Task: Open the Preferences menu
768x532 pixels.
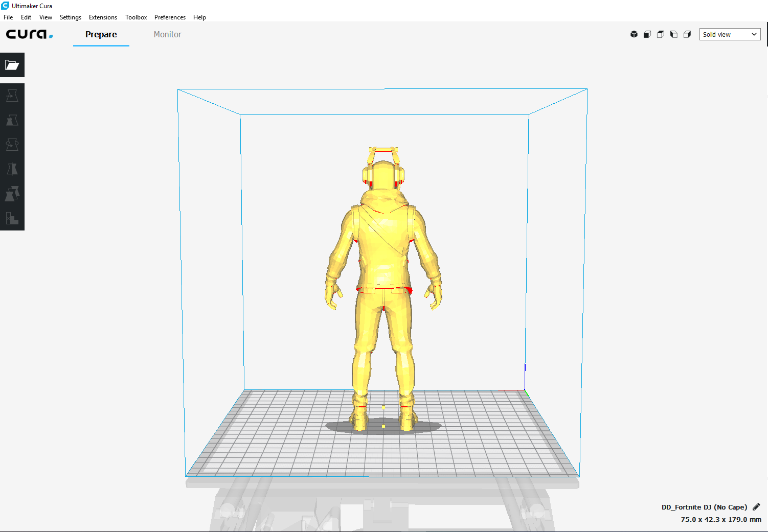Action: point(170,17)
